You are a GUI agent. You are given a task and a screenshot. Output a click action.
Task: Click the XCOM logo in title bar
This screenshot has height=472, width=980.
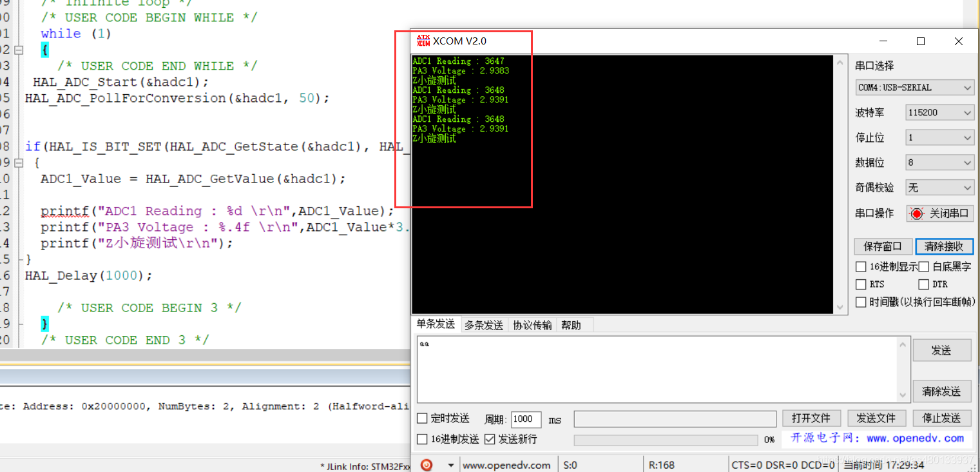coord(423,41)
